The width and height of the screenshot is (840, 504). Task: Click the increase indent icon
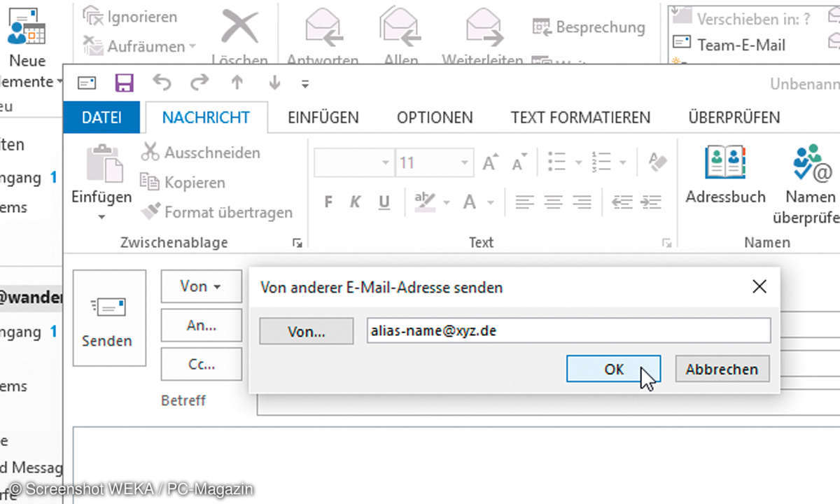pos(650,203)
